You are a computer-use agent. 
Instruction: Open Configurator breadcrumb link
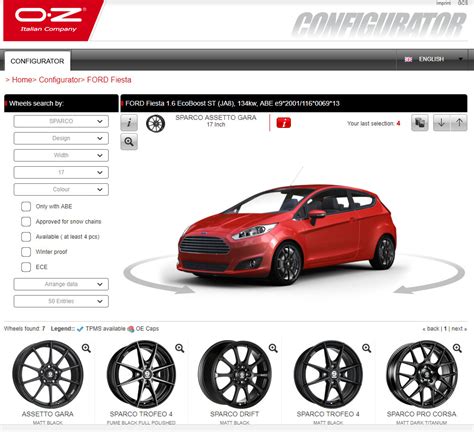59,80
